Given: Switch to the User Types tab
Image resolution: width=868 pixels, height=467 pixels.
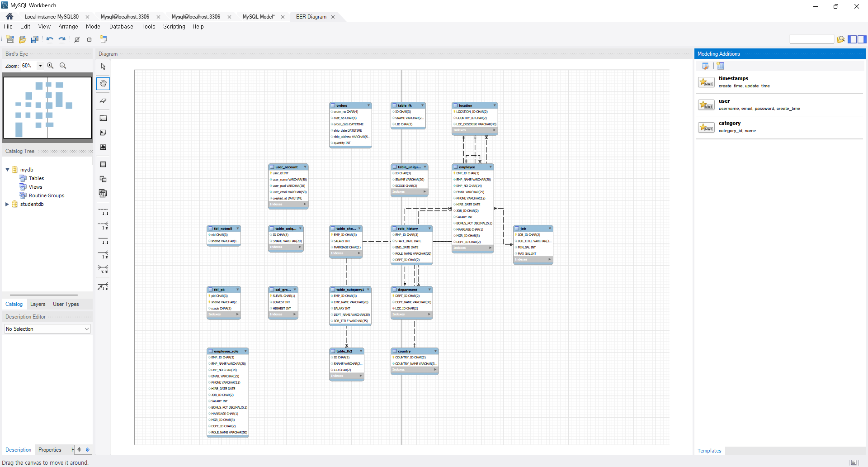Looking at the screenshot, I should click(66, 304).
